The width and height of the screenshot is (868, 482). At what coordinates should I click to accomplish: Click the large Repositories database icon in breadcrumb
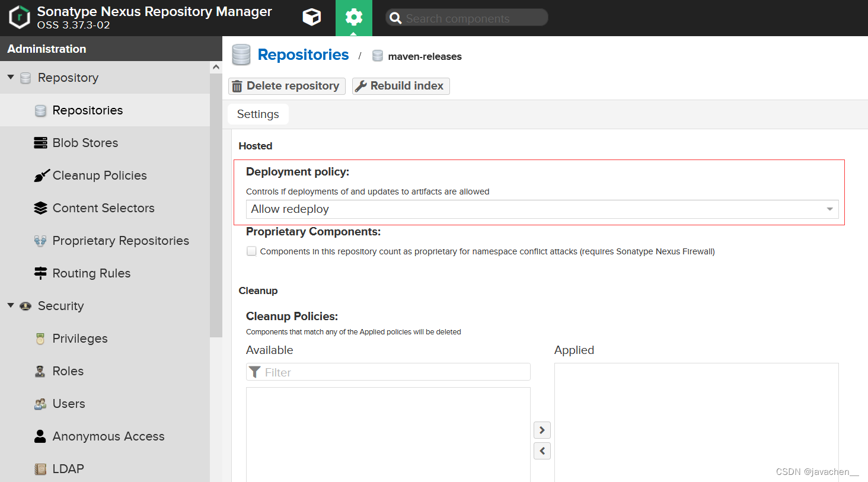point(241,55)
